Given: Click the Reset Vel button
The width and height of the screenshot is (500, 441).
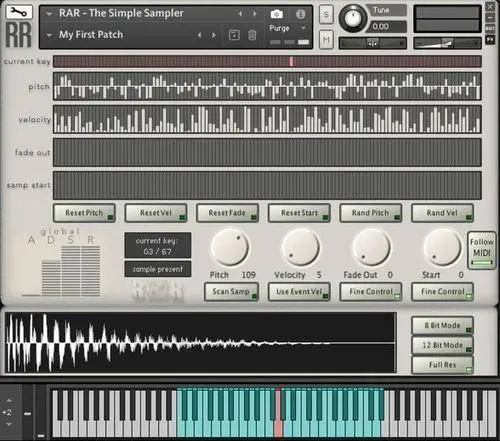Looking at the screenshot, I should point(156,213).
